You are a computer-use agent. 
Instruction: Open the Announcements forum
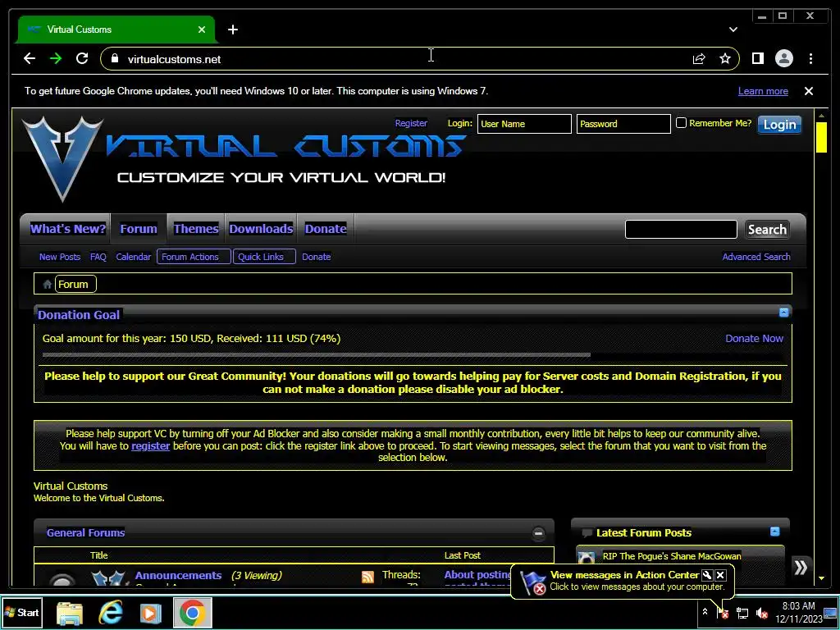pyautogui.click(x=178, y=575)
